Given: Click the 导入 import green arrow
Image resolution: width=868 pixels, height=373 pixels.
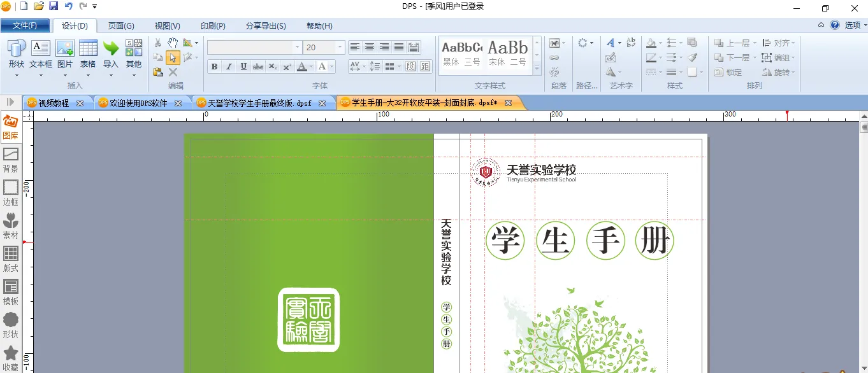Looking at the screenshot, I should pyautogui.click(x=111, y=54).
